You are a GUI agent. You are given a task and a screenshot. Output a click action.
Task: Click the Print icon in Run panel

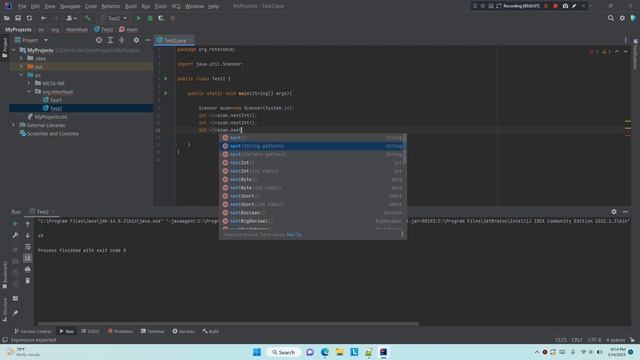click(x=28, y=269)
